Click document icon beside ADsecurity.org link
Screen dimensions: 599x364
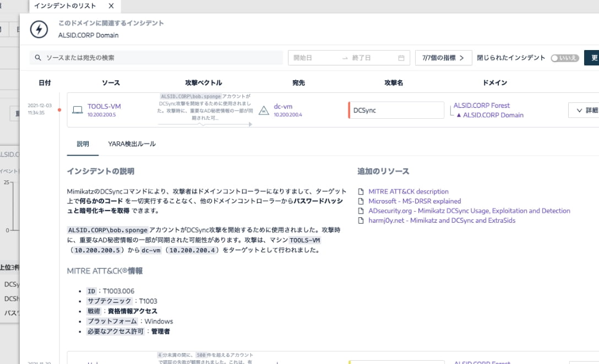coord(361,211)
